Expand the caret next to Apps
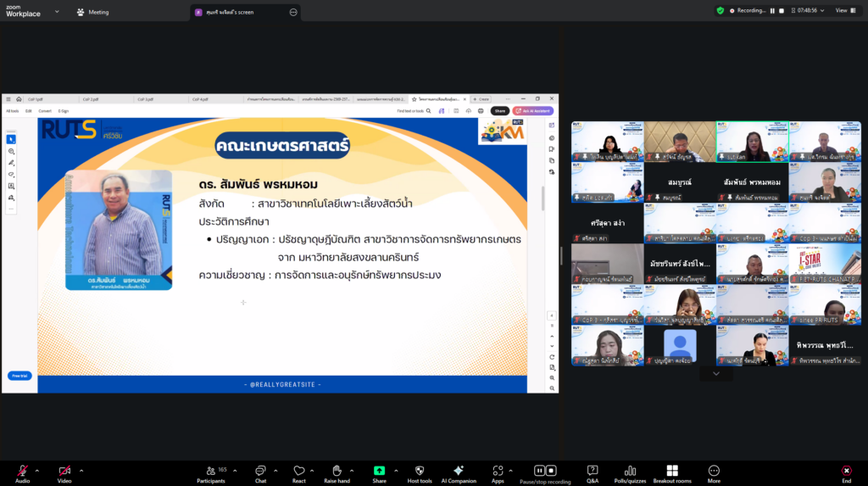 510,471
